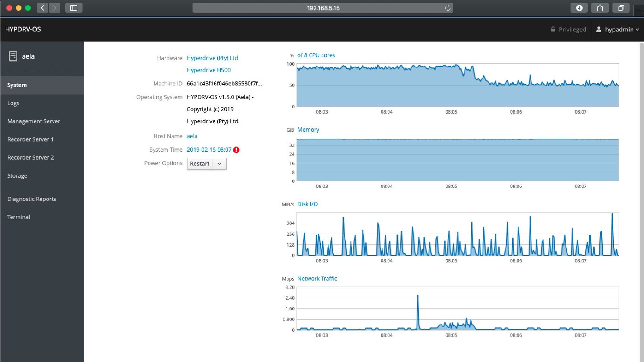Click the Terminal sidebar icon
This screenshot has height=362, width=644.
[18, 217]
